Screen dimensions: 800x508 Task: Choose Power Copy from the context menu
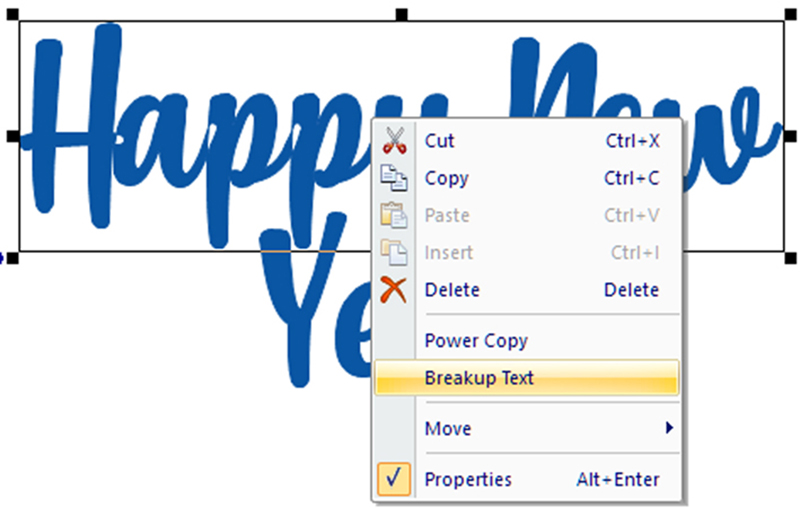point(476,340)
